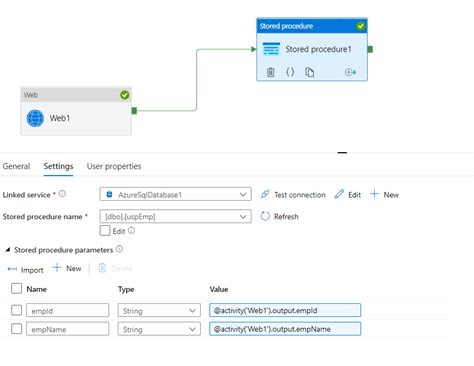
Task: Switch to the General tab
Action: pos(16,166)
